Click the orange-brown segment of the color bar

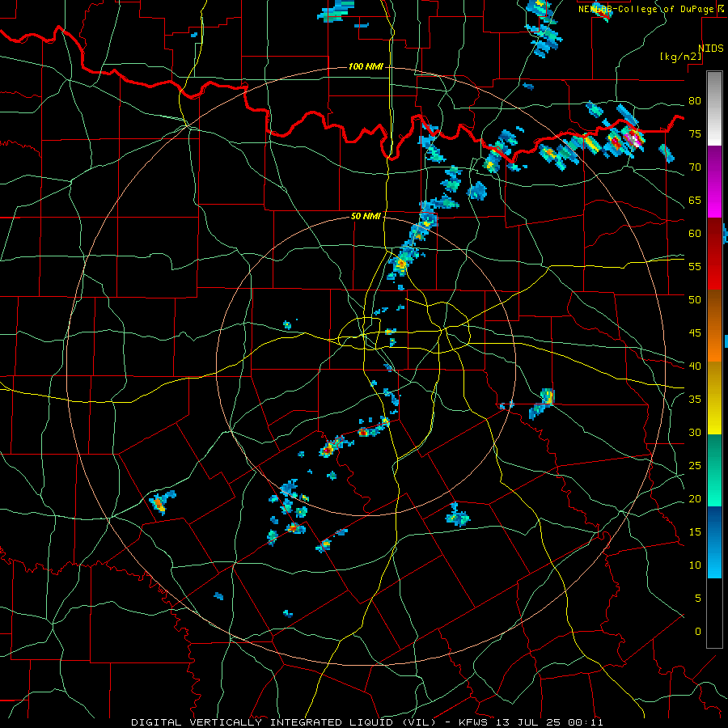[714, 326]
